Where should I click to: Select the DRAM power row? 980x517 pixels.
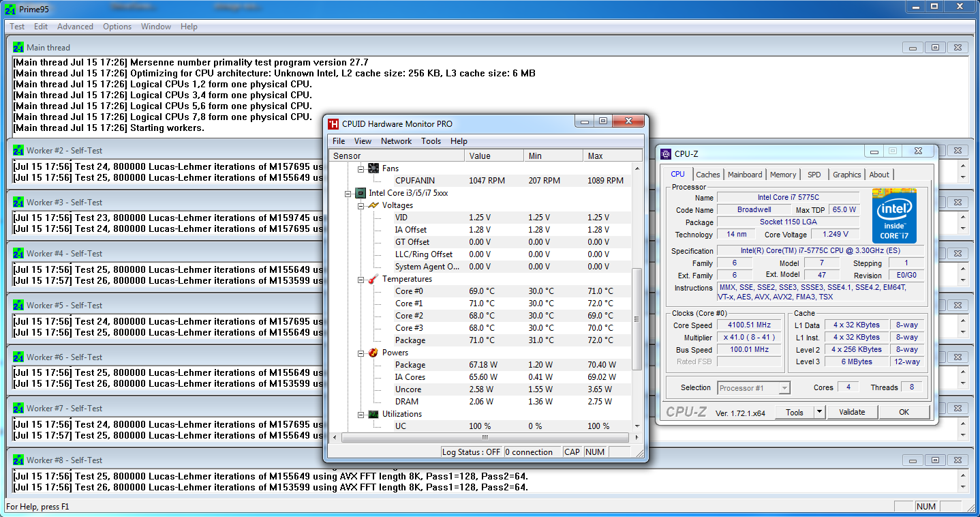tap(480, 402)
